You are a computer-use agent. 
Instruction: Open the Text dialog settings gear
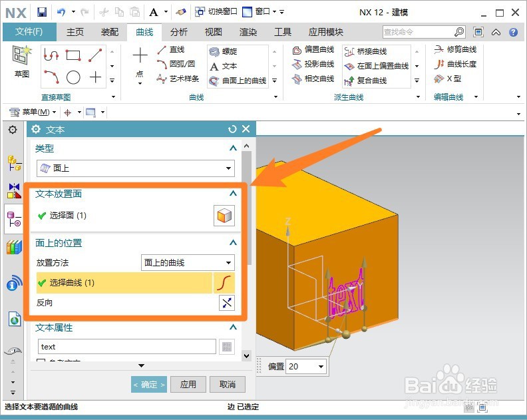pyautogui.click(x=36, y=129)
